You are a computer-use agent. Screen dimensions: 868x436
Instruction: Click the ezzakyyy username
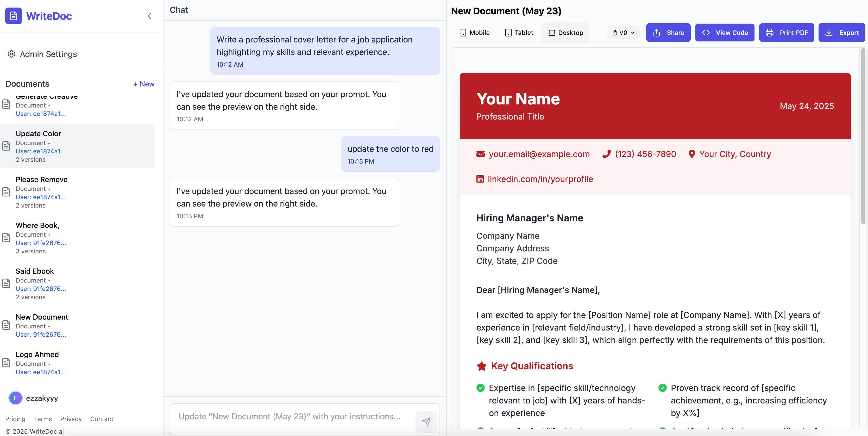pos(42,398)
